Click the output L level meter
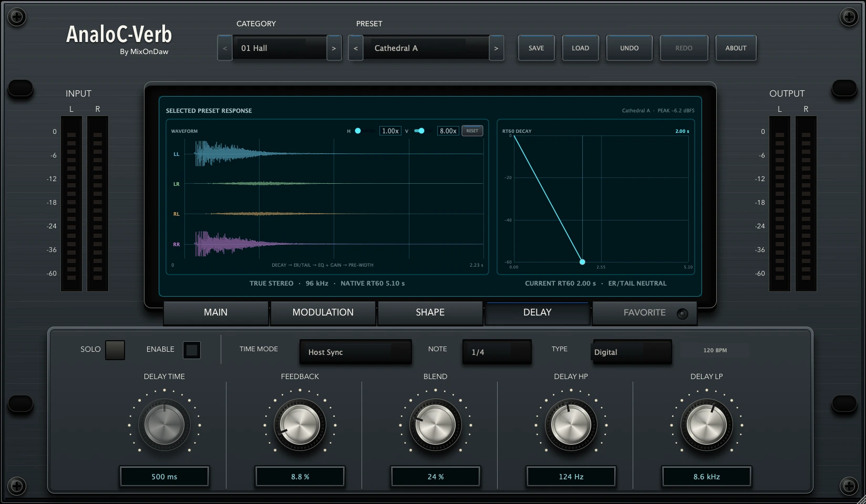Screen dimensions: 866x504 tap(780, 204)
